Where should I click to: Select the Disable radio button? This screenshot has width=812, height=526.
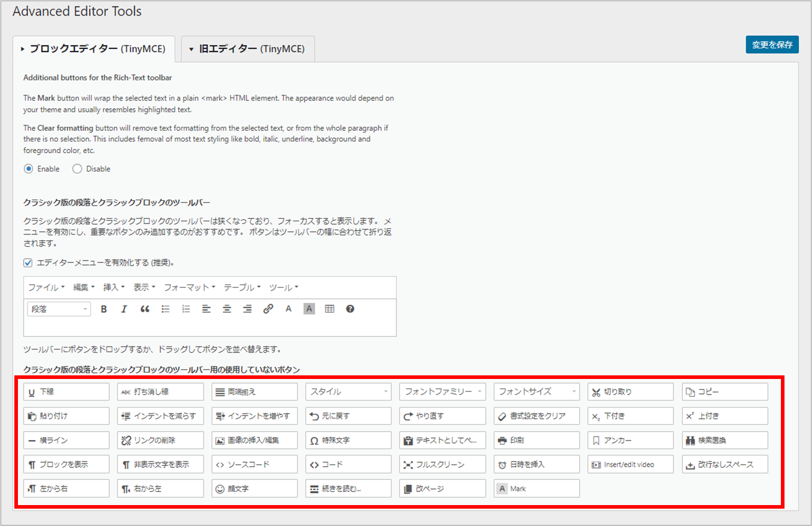pos(77,169)
